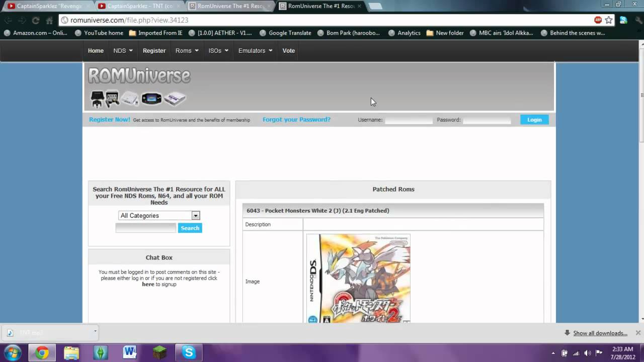Image resolution: width=644 pixels, height=362 pixels.
Task: Click the Action Center flag tray icon
Action: click(x=599, y=353)
